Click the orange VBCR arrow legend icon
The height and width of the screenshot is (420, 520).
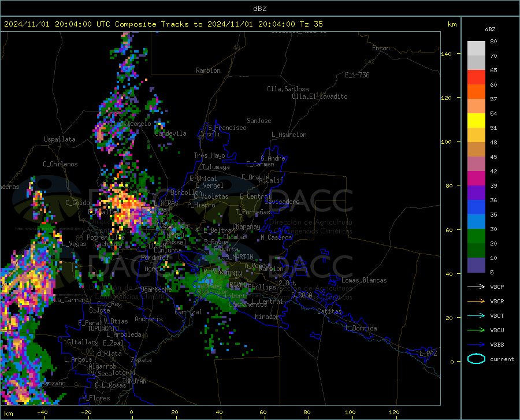coord(476,302)
